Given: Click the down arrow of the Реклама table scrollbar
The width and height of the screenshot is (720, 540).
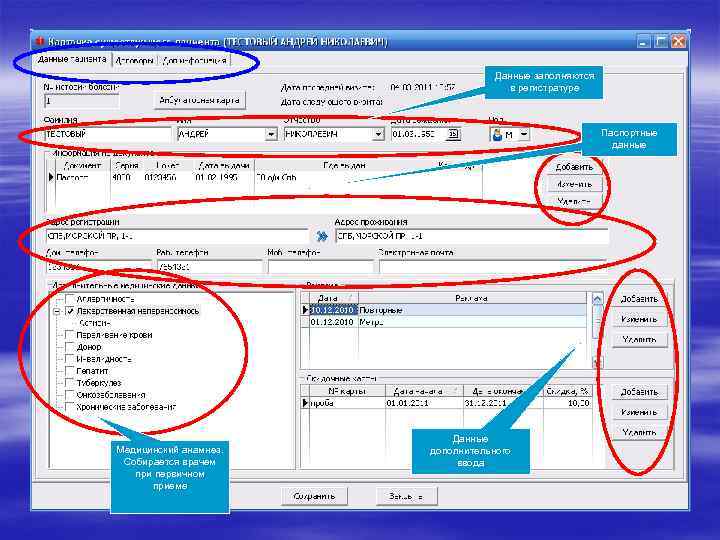Looking at the screenshot, I should tap(597, 363).
